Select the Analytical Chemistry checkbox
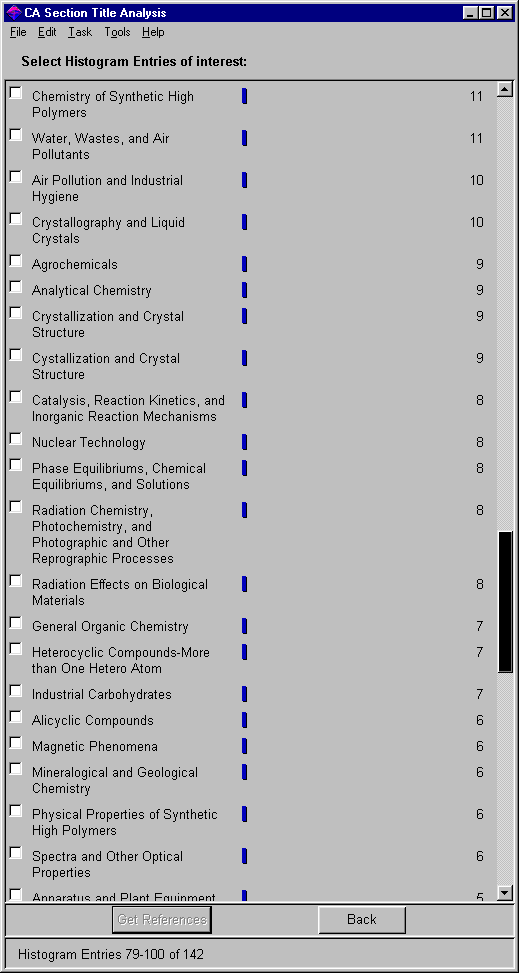Screen dimensions: 519x973 pos(16,287)
